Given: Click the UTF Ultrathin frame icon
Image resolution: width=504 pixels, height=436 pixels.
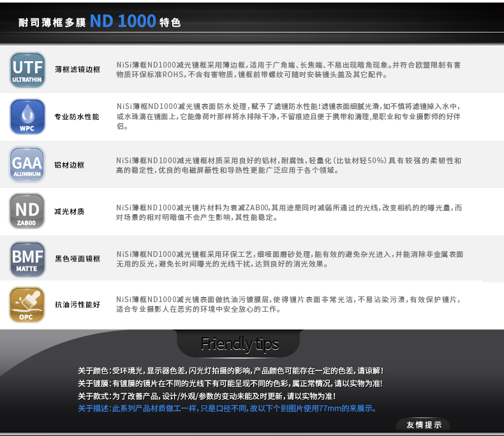Looking at the screenshot, I should click(x=27, y=70).
